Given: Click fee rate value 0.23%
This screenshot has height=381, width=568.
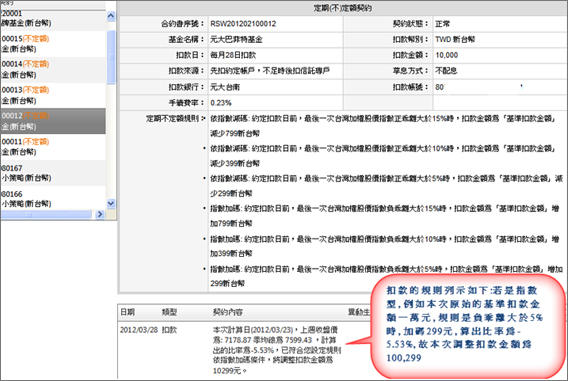Looking at the screenshot, I should 221,103.
